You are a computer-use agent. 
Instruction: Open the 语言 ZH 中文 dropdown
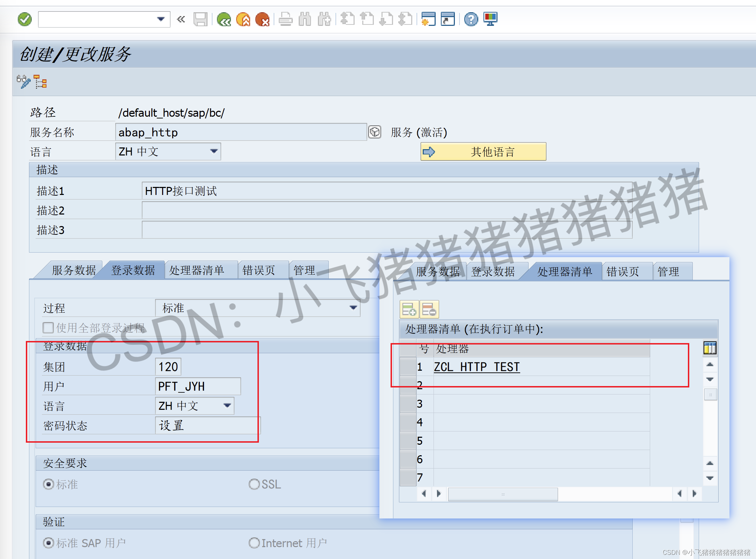pyautogui.click(x=214, y=151)
